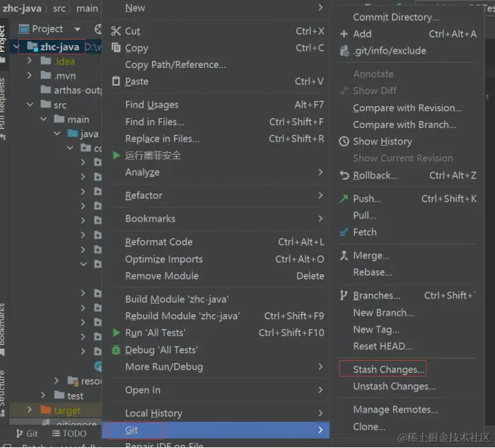Click the green run arrow beside 运行墨菲安全
495x448 pixels.
click(116, 155)
